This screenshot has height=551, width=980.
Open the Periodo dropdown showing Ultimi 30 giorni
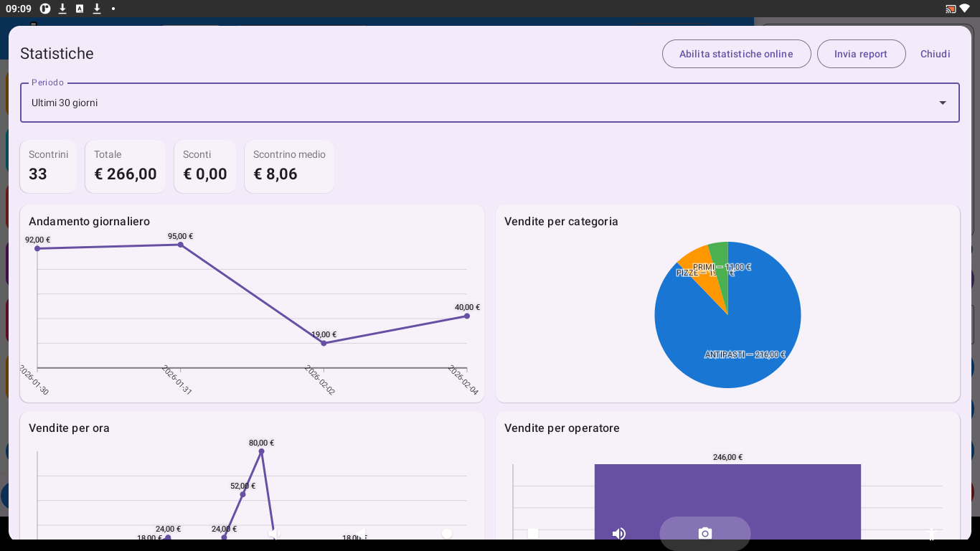(490, 103)
